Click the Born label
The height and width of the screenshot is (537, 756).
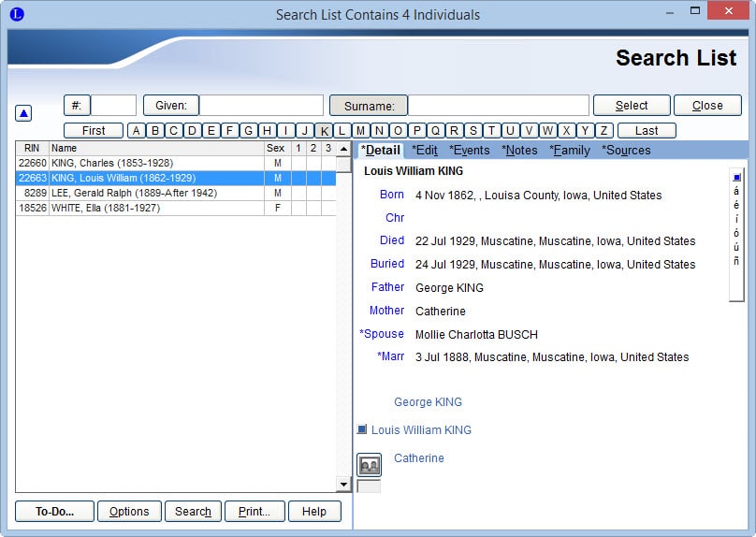coord(392,195)
